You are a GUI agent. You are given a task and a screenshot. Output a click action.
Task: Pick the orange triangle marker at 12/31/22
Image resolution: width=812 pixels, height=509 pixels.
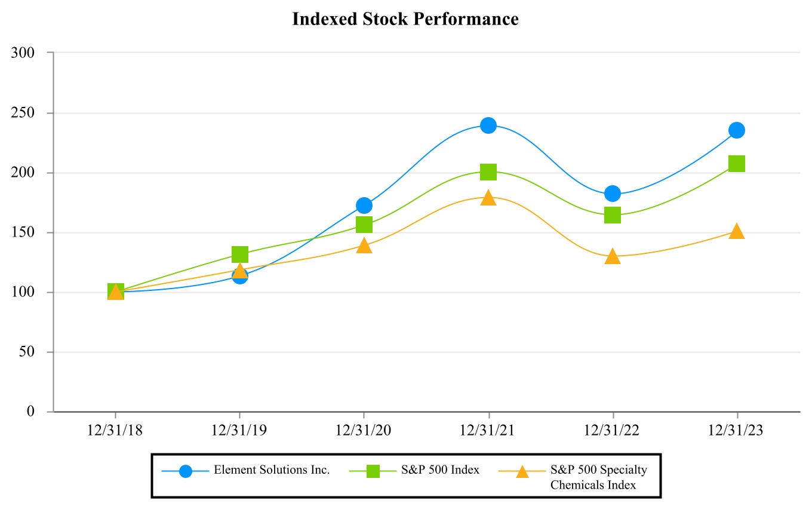[x=613, y=257]
